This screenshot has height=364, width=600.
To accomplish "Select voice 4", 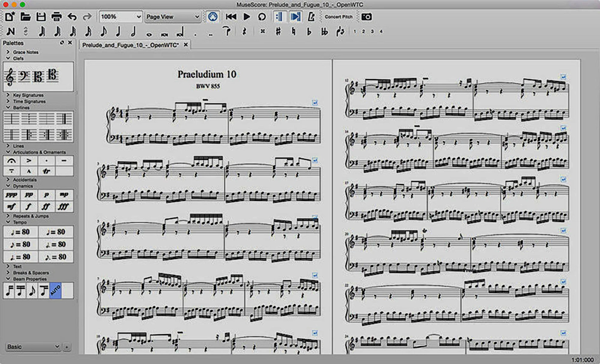I will tap(381, 31).
